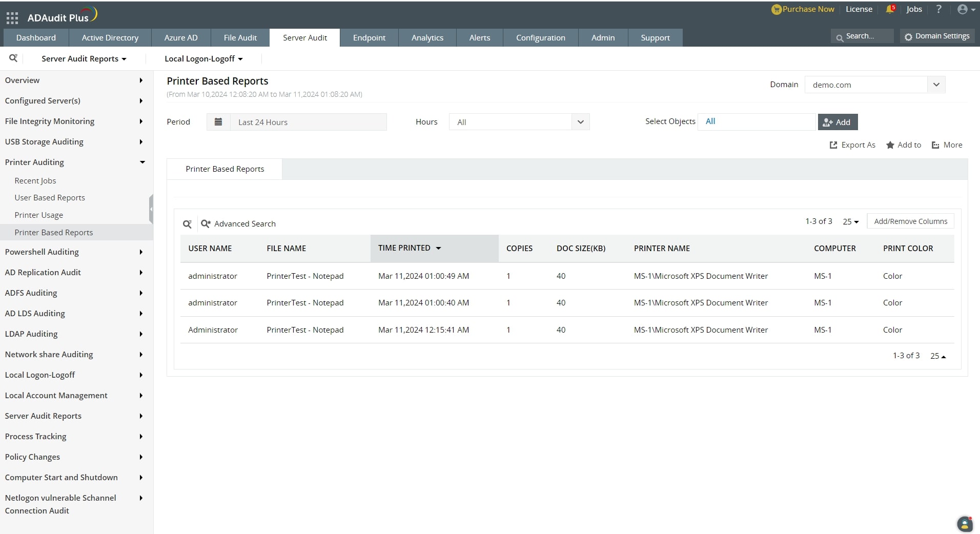Open Advanced Search
Screen dimensions: 980x534
tap(238, 224)
